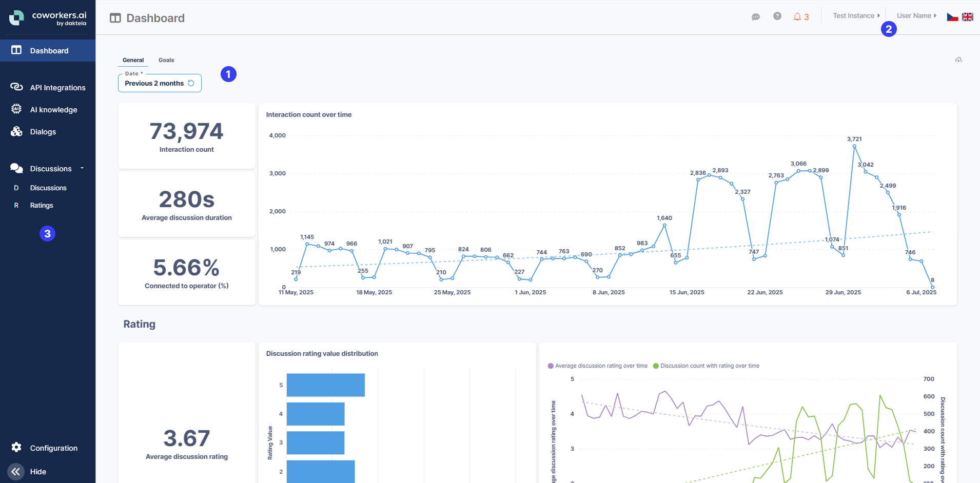Switch to the Goals tab
The height and width of the screenshot is (483, 980).
(x=166, y=59)
